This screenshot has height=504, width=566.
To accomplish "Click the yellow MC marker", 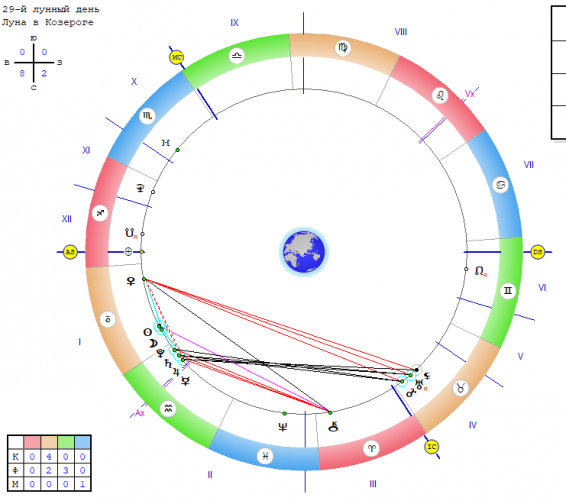I will [177, 57].
